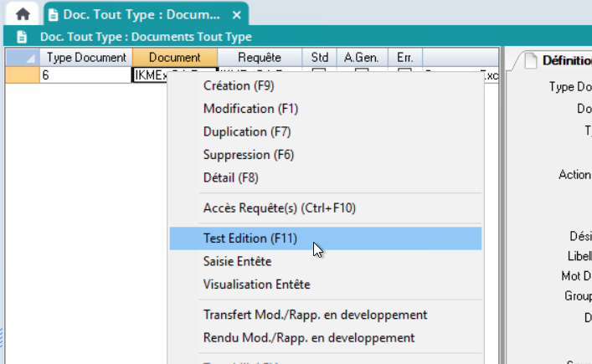Choose Transfert Mod./Rapp. en developpement
This screenshot has height=364, width=592.
[315, 315]
